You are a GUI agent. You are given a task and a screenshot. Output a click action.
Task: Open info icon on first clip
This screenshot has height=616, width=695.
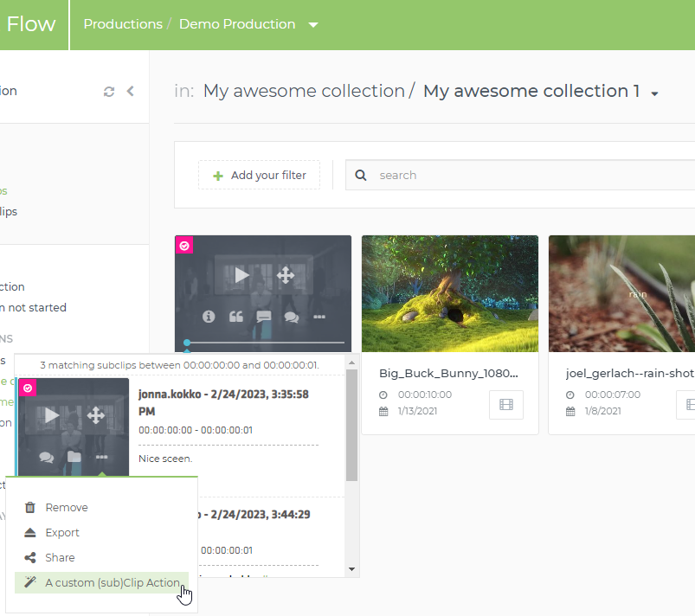coord(209,317)
